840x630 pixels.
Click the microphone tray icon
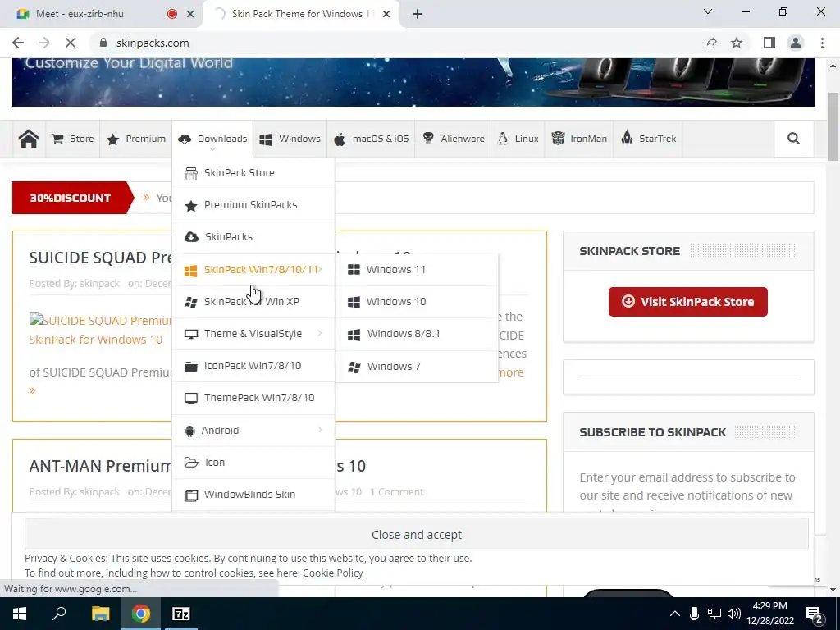694,614
